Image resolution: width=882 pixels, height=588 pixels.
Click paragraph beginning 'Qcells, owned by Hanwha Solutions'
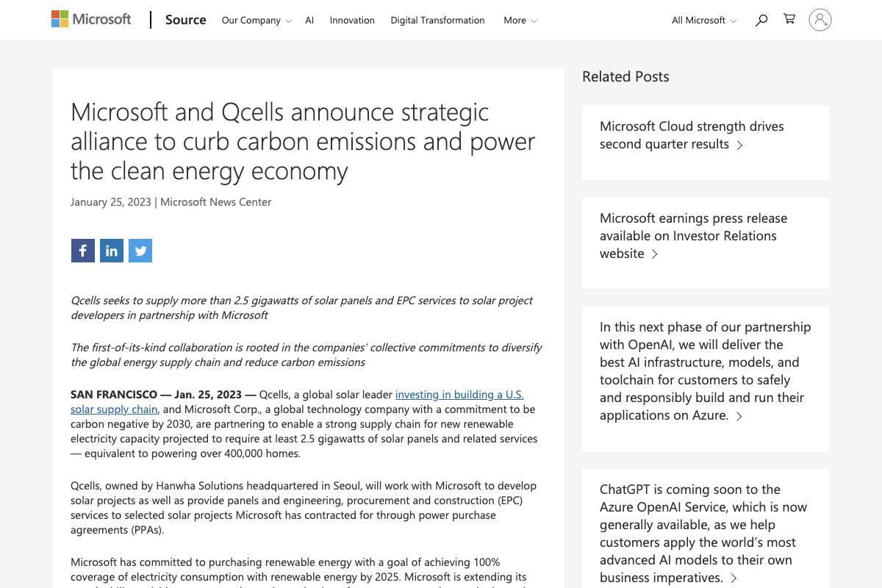point(304,507)
